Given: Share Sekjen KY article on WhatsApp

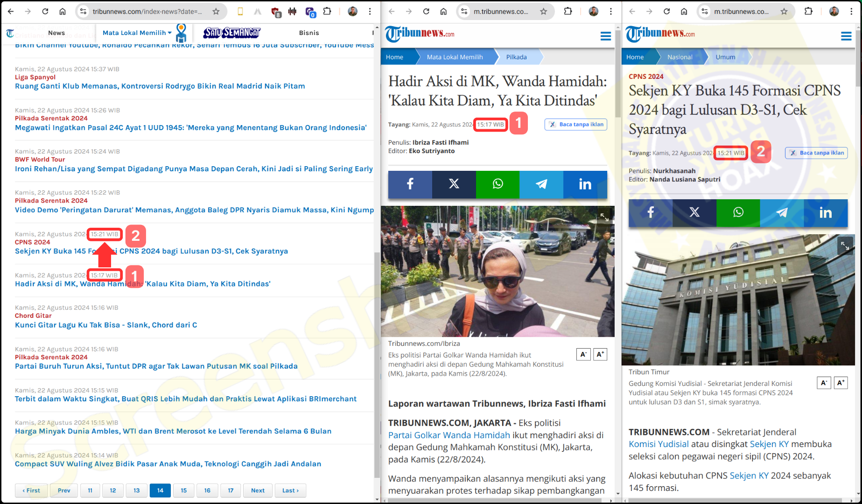Looking at the screenshot, I should 738,212.
